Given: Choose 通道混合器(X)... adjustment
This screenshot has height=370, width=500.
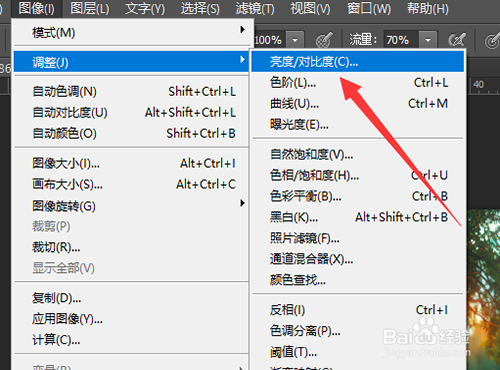Looking at the screenshot, I should click(358, 259).
